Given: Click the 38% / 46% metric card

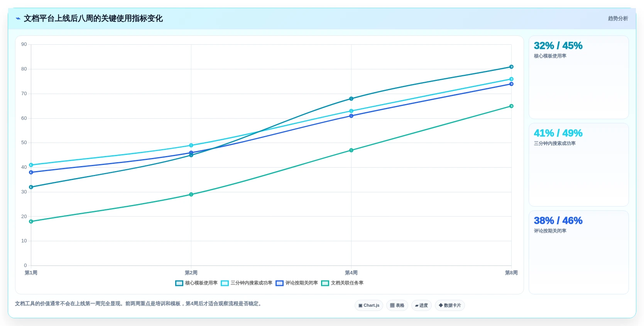Looking at the screenshot, I should pos(578,252).
